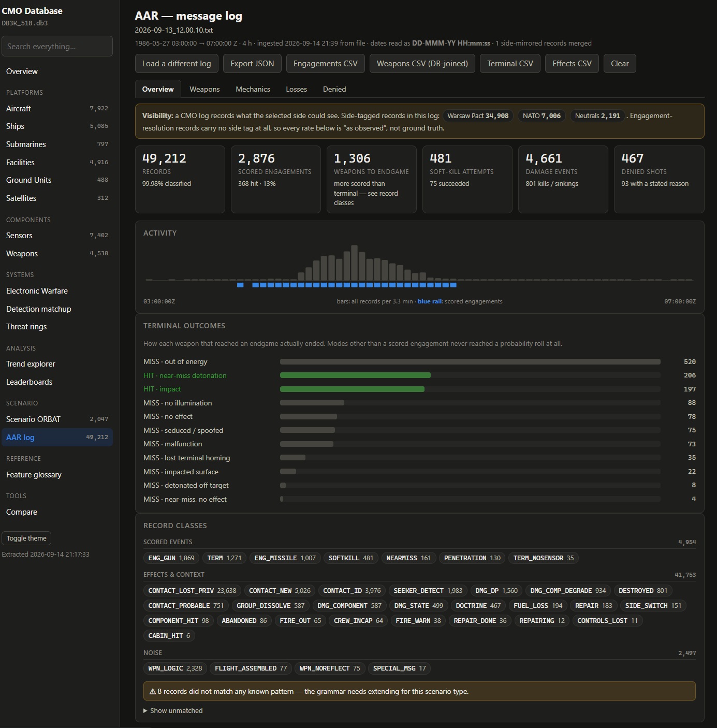Open the Feature glossary

(x=57, y=475)
